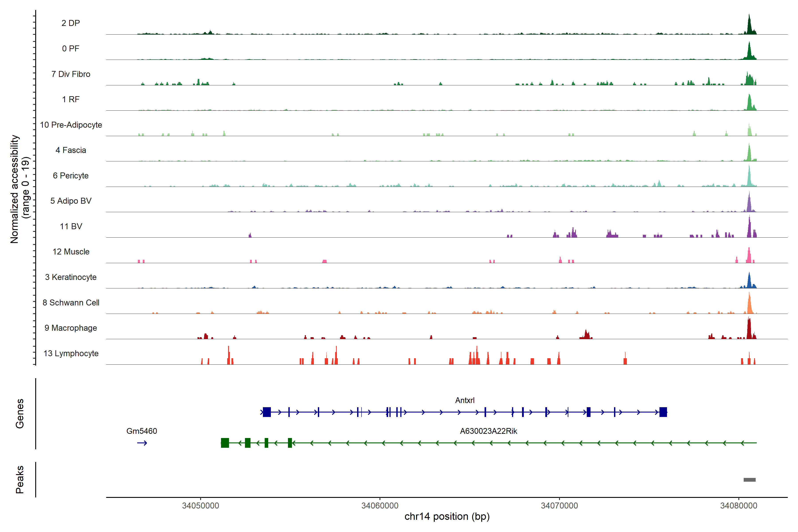Click the 34080000 axis tick label
This screenshot has width=798, height=532.
point(739,506)
